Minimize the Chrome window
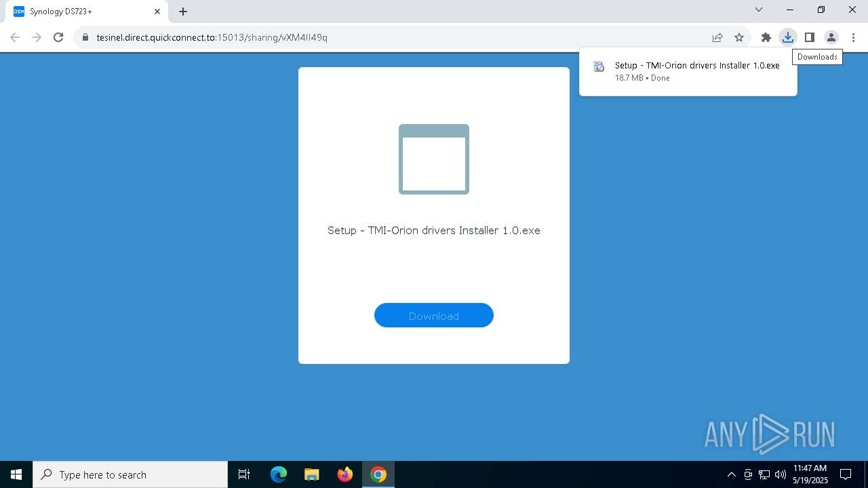868x488 pixels. click(791, 9)
